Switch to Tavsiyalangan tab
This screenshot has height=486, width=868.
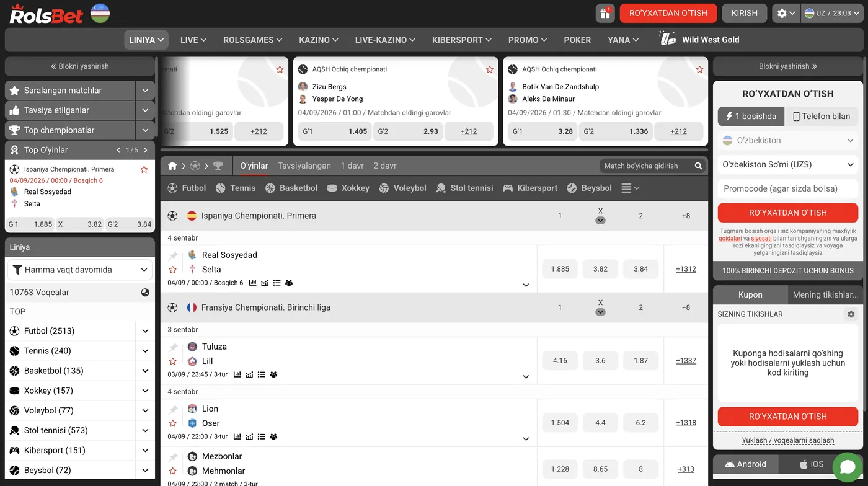304,166
